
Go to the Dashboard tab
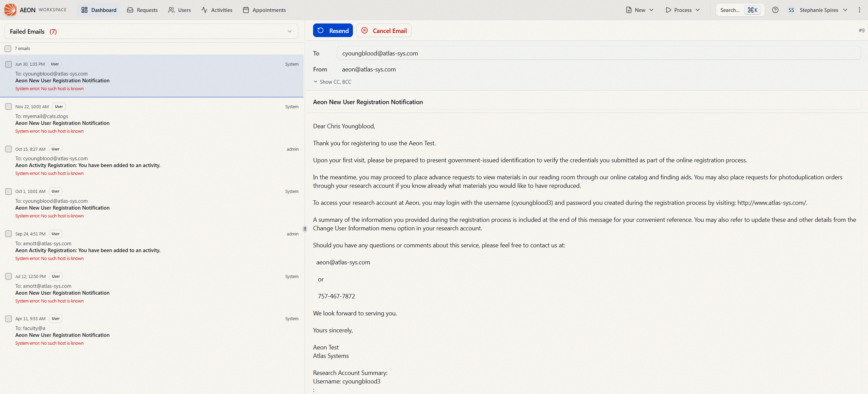click(x=99, y=10)
